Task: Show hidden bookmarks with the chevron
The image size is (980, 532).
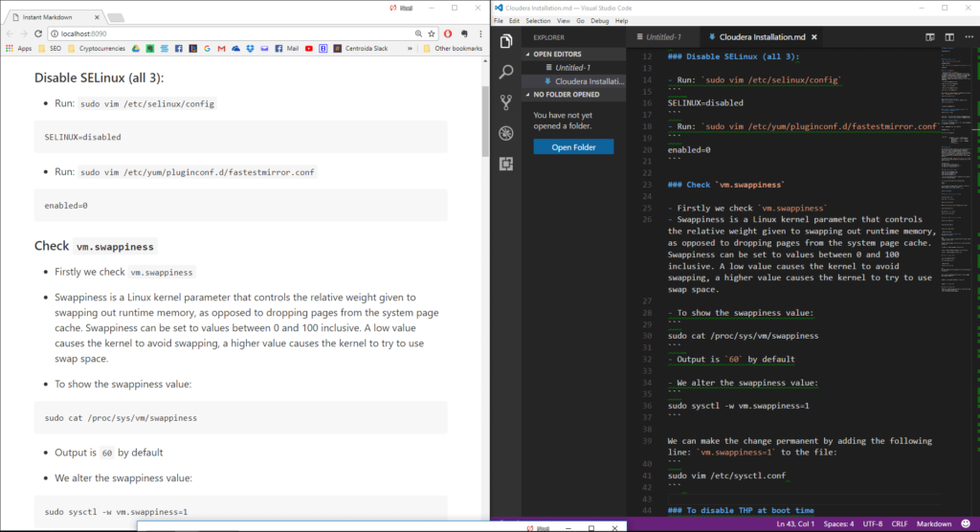Action: point(410,48)
